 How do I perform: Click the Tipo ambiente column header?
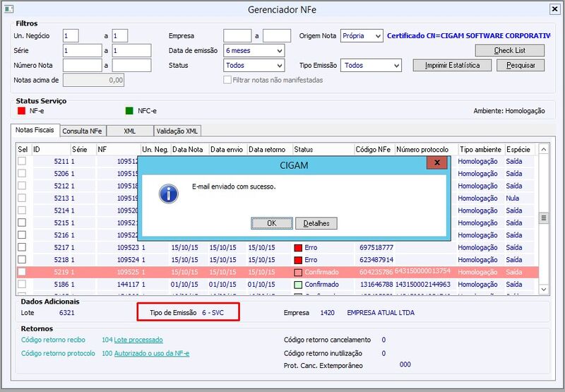click(481, 149)
